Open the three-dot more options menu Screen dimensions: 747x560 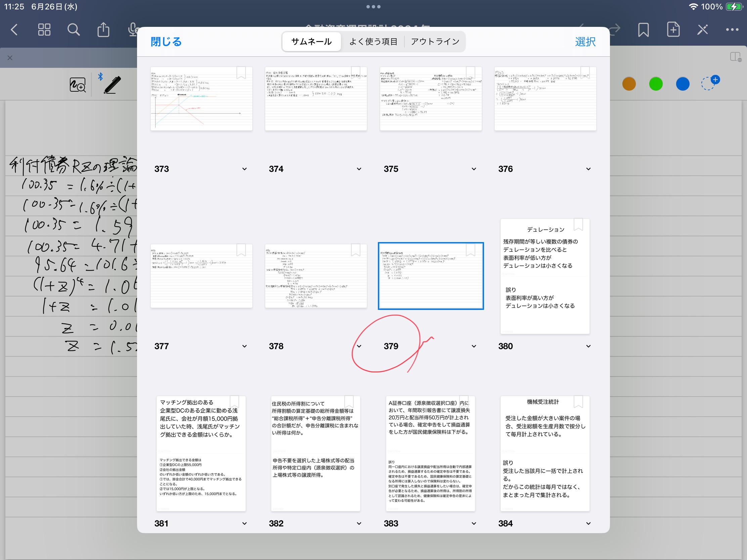(x=732, y=30)
